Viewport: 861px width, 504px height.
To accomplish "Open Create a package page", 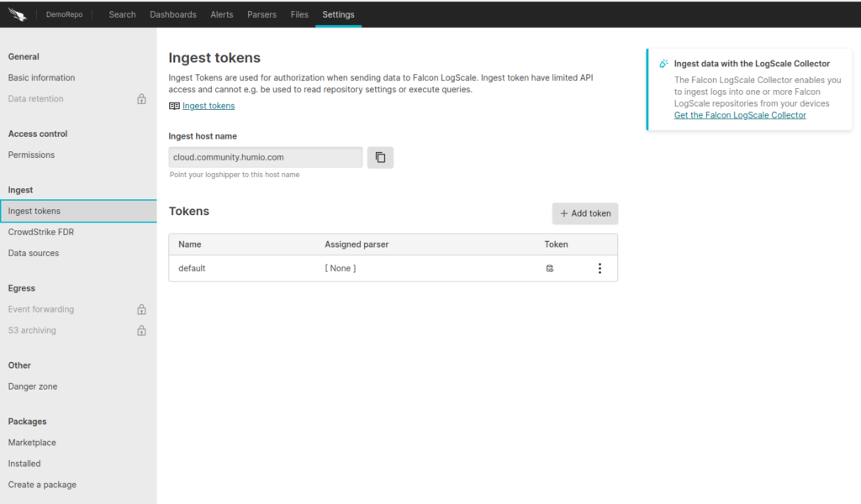I will click(42, 485).
